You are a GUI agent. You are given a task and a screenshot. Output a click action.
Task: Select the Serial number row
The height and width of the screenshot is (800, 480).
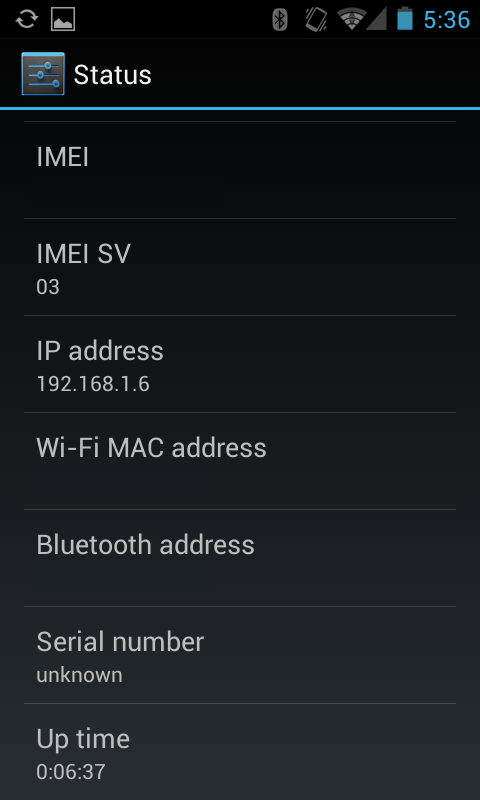point(240,655)
